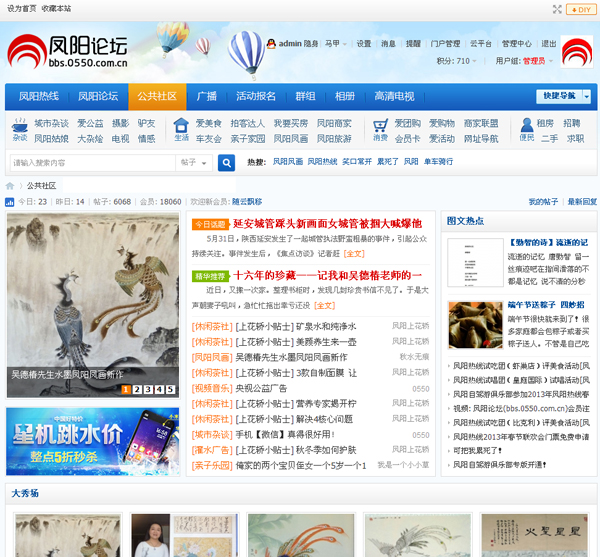This screenshot has width=600, height=557.
Task: Click the new member link 随云飘移
Action: (247, 202)
